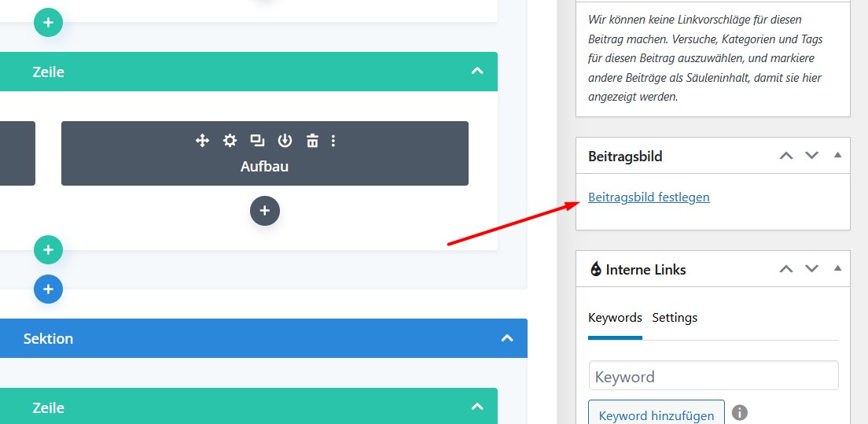Duplicate the Aufbau module
The image size is (868, 424).
(x=257, y=141)
